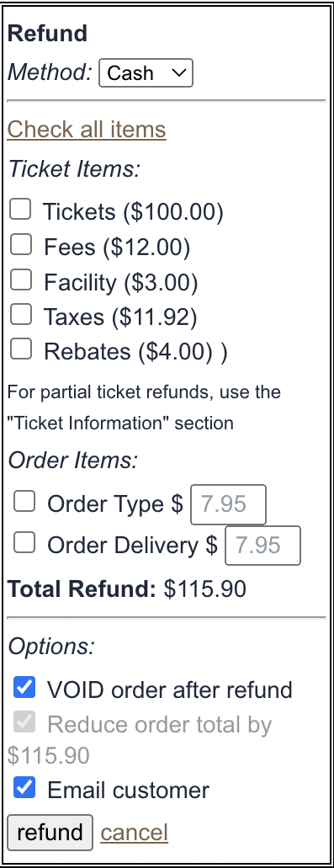This screenshot has width=334, height=868.
Task: Select the Facility ($3.00) checkbox
Action: [20, 280]
